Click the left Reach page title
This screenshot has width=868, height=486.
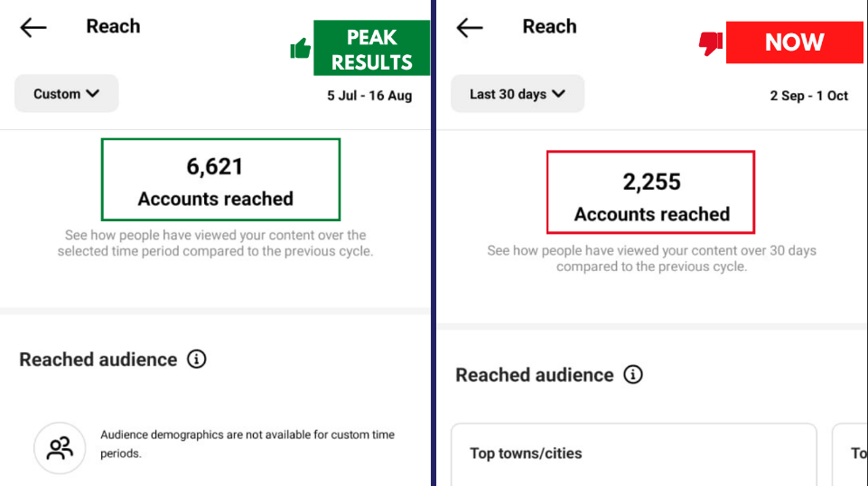click(x=113, y=26)
